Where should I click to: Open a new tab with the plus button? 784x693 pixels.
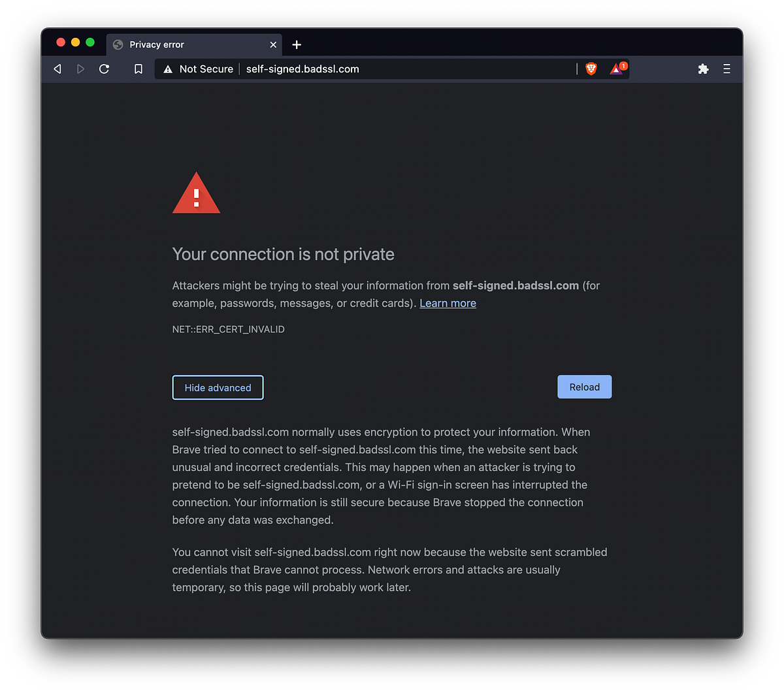(297, 44)
